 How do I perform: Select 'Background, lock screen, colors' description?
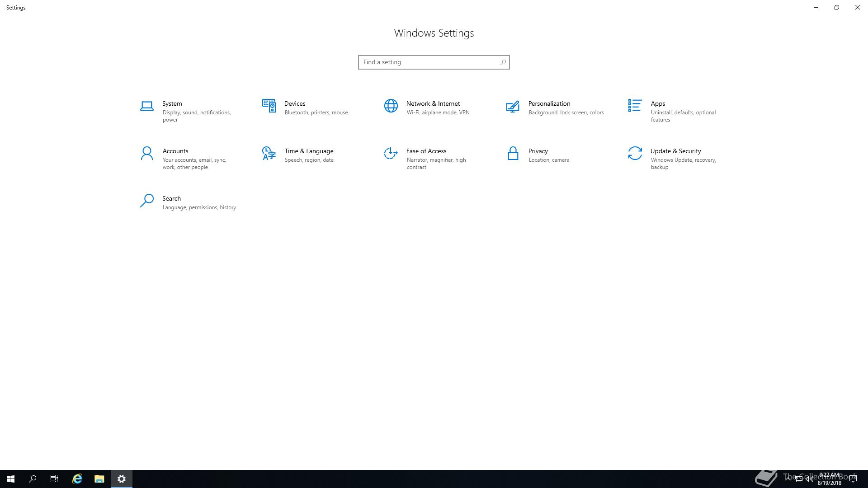(566, 113)
